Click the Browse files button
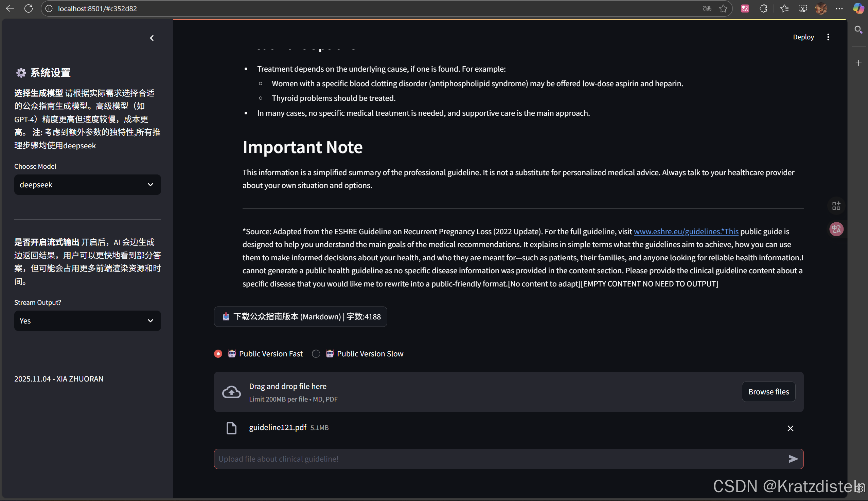 tap(768, 392)
